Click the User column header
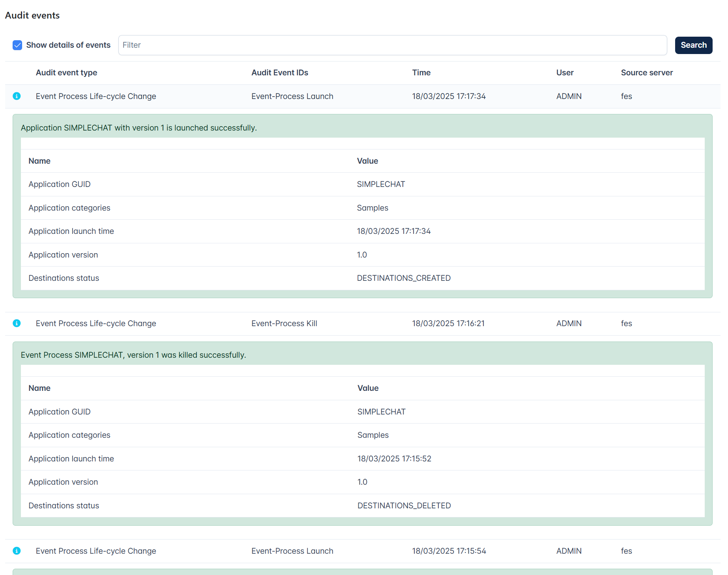 point(565,73)
